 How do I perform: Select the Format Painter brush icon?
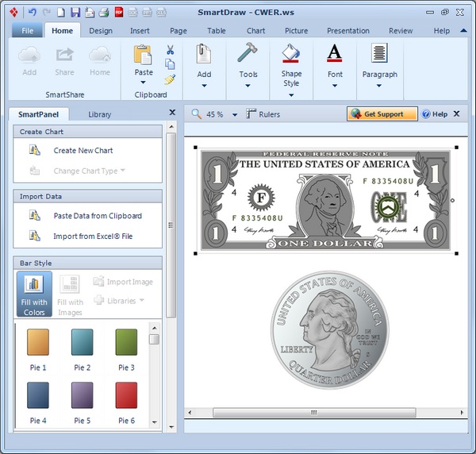170,79
